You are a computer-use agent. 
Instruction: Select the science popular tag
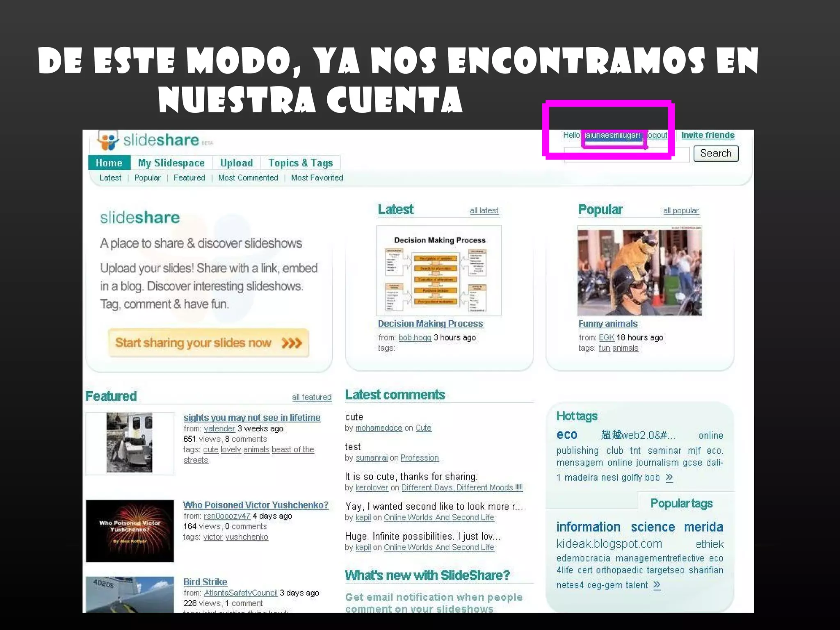pyautogui.click(x=653, y=527)
